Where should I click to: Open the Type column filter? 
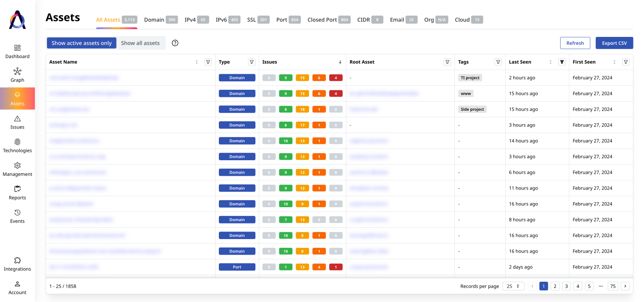pyautogui.click(x=252, y=62)
